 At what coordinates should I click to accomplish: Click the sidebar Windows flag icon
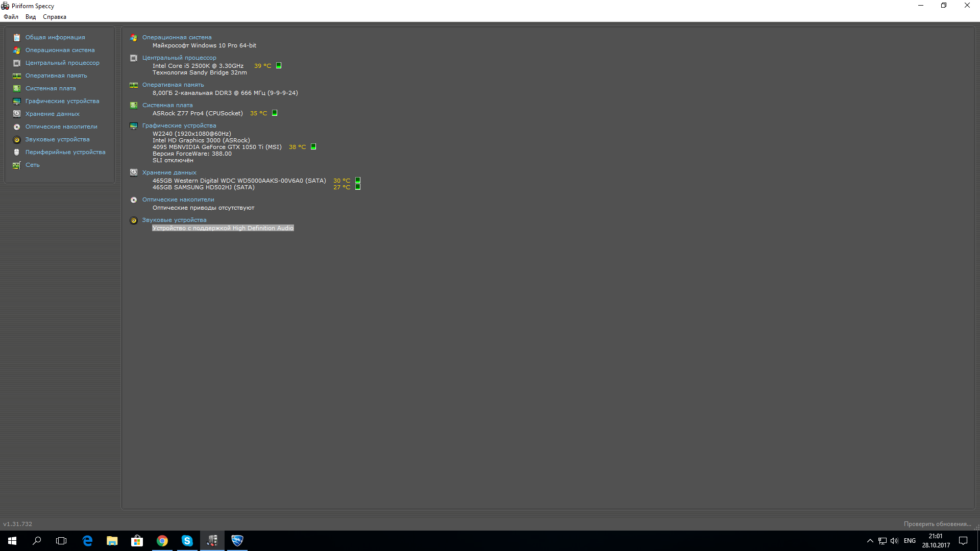(x=17, y=50)
